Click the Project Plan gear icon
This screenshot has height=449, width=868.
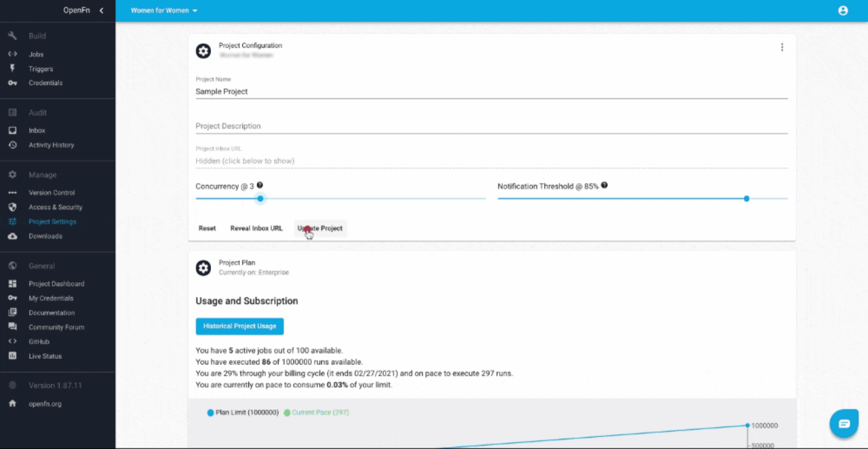[x=203, y=268]
